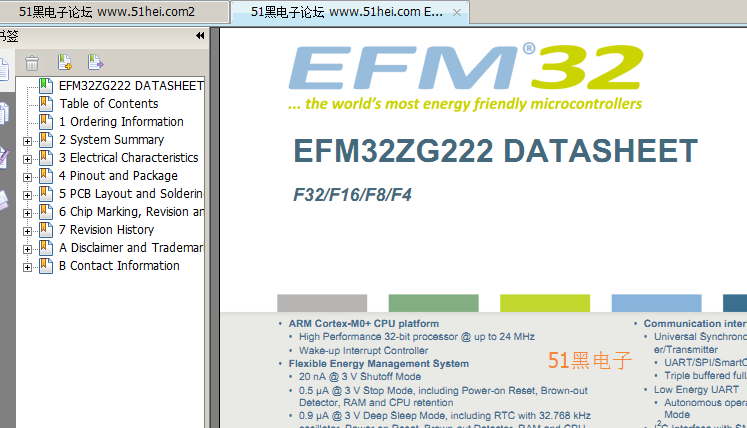Screen dimensions: 747x428
Task: Open B Contact Information bookmark text
Action: (119, 266)
